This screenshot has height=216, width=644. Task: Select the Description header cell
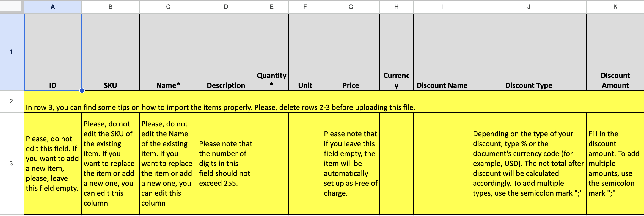[x=226, y=52]
